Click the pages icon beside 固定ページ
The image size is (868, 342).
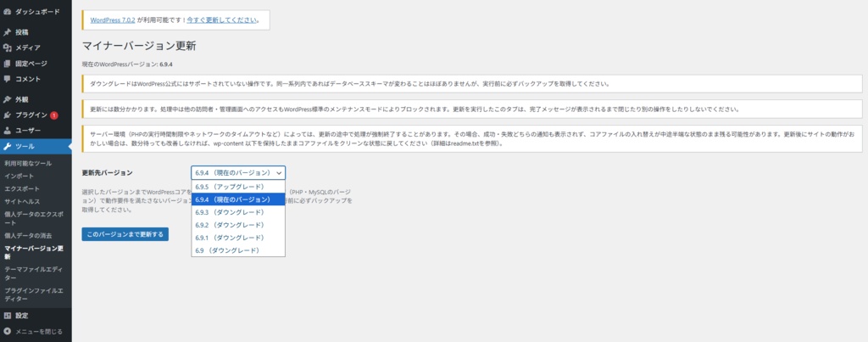pos(7,63)
